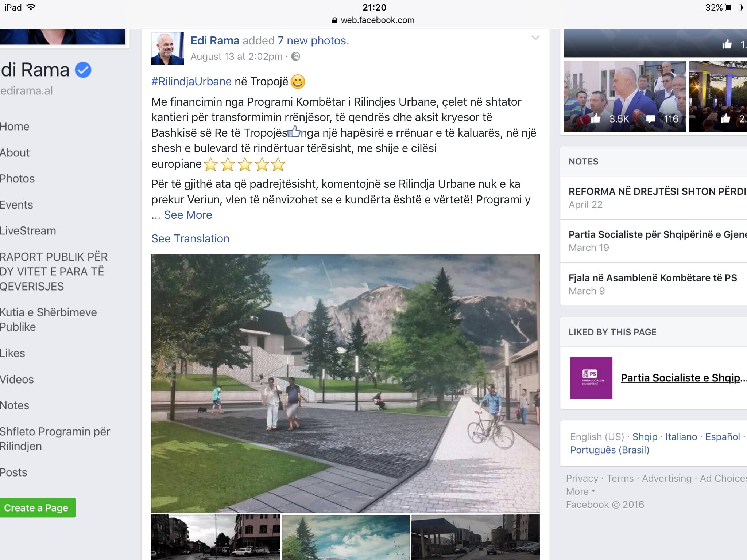Click edirama.al page username
This screenshot has height=560, width=747.
pos(27,91)
